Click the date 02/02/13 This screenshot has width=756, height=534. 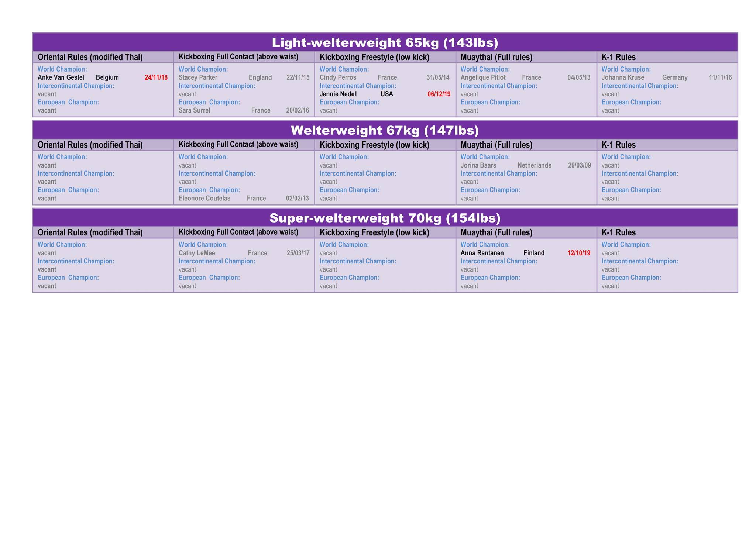(x=298, y=198)
